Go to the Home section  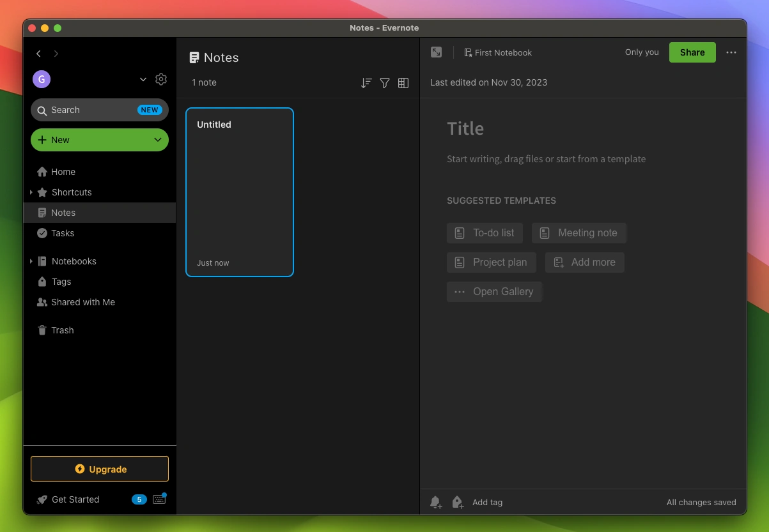pos(62,171)
